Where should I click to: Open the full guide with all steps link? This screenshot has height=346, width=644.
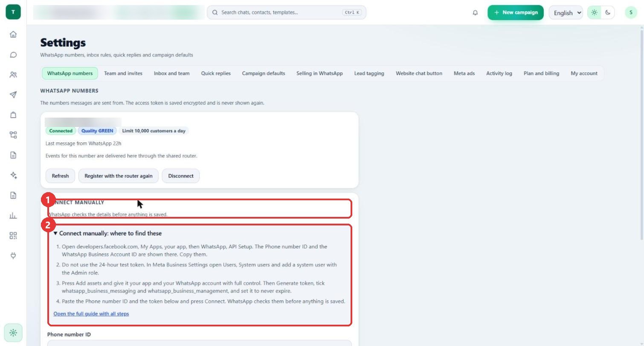click(91, 314)
